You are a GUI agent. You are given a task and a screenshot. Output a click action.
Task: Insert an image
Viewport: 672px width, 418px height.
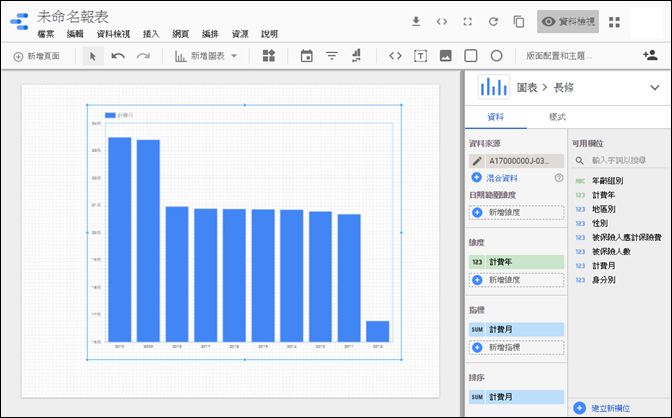coord(446,56)
